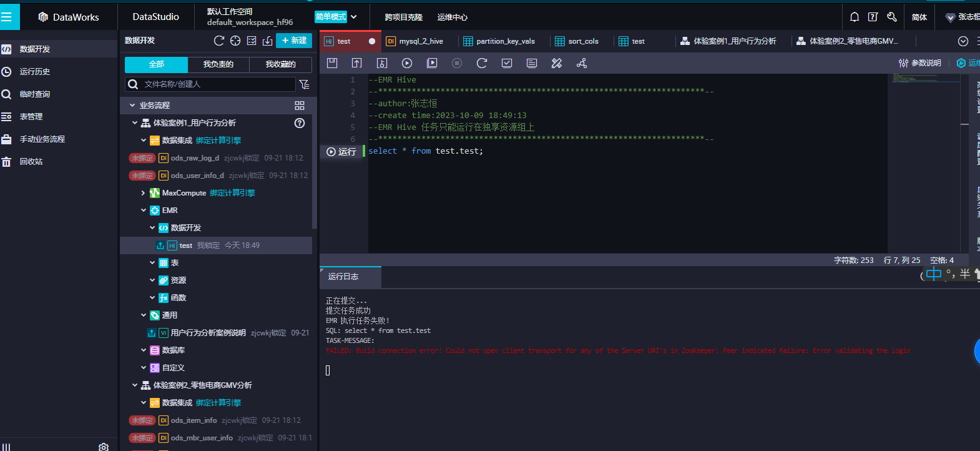Click the grid view icon on 业务流程 row

[x=300, y=106]
